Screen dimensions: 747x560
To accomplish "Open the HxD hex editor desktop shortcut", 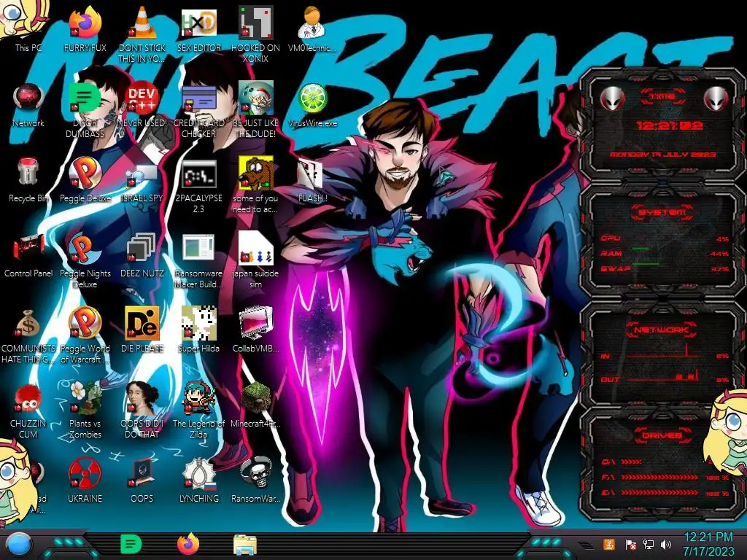I will click(198, 29).
